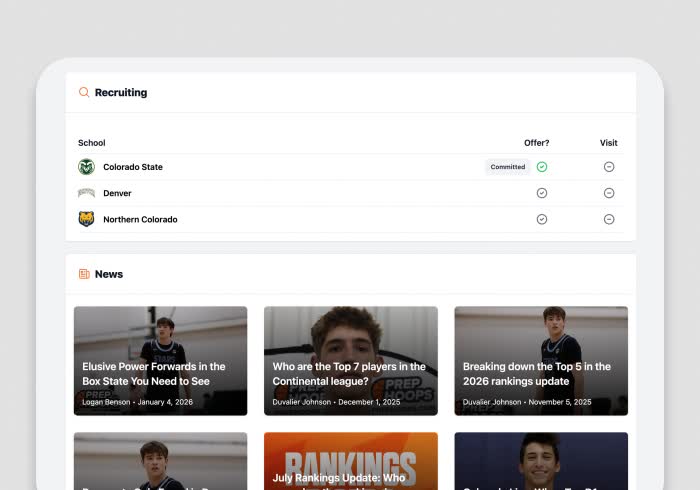The width and height of the screenshot is (700, 490).
Task: Click the Recruiting section heading
Action: coord(121,92)
